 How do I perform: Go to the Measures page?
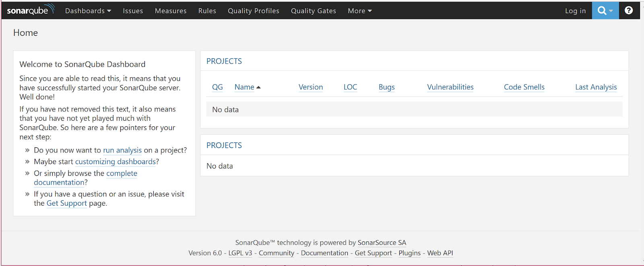point(171,11)
